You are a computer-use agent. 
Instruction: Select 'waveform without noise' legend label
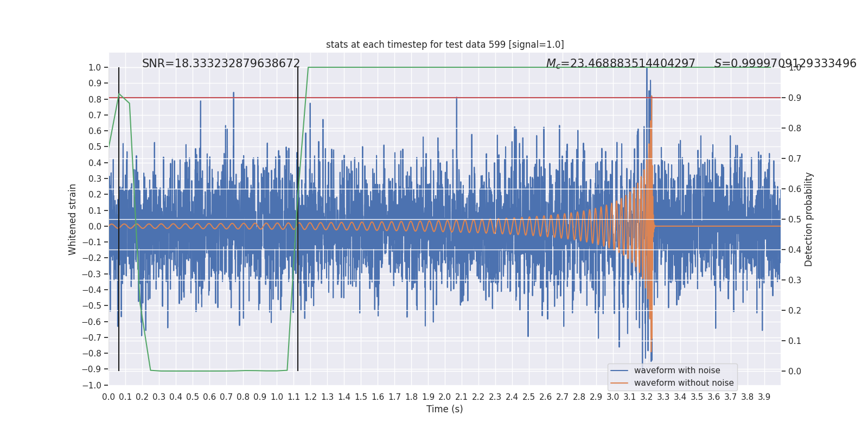point(683,383)
